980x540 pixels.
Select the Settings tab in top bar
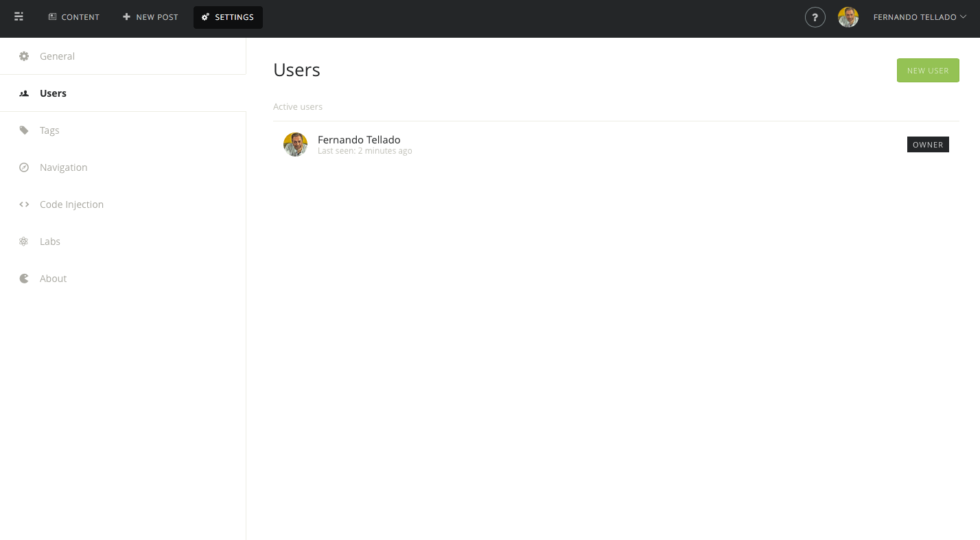coord(228,17)
